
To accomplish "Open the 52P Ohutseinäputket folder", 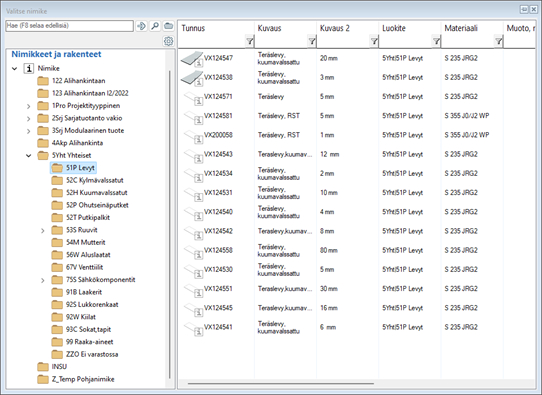I will pyautogui.click(x=90, y=205).
